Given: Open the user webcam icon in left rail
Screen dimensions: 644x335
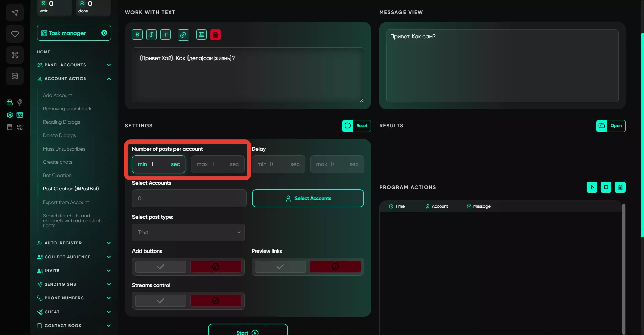Looking at the screenshot, I should [20, 102].
